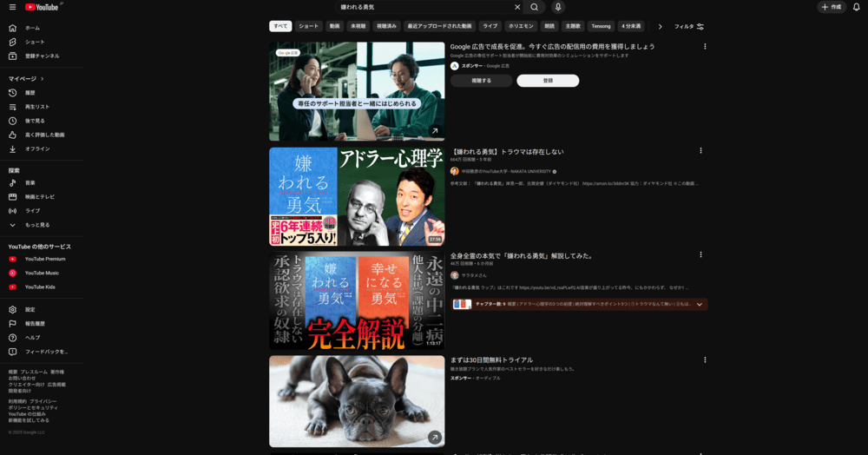Select 主題歌 filter chip
The width and height of the screenshot is (868, 455).
click(x=573, y=26)
